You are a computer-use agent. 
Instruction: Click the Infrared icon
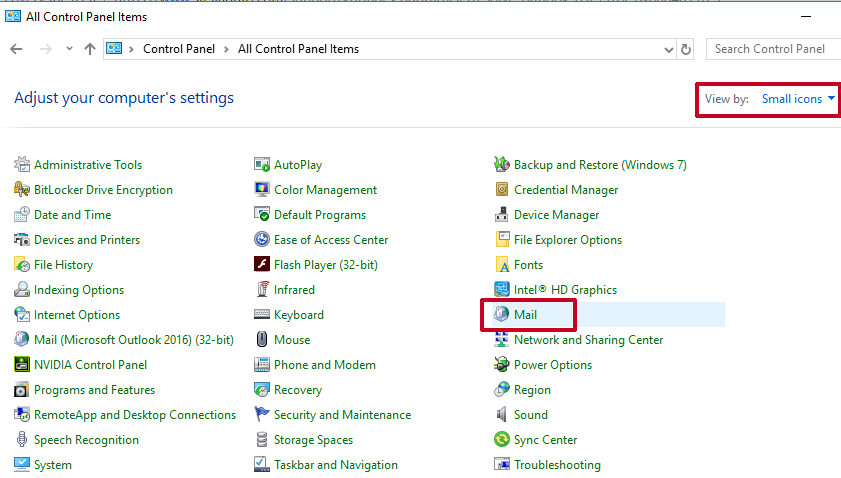click(262, 290)
